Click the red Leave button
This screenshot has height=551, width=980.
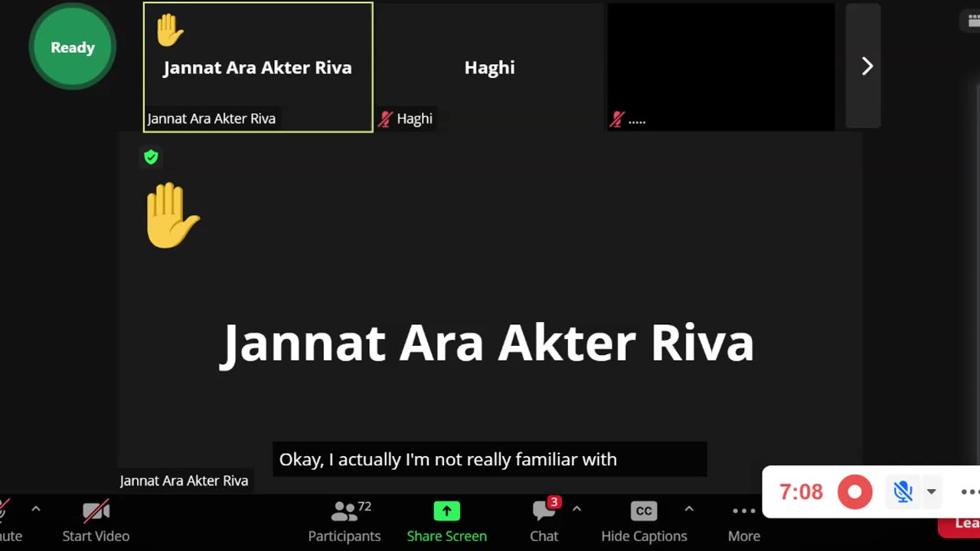pos(959,523)
